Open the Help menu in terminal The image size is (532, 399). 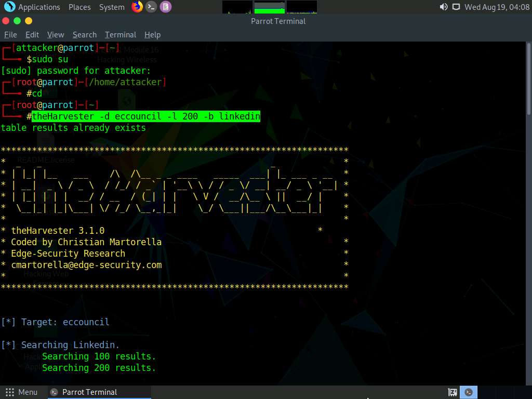click(x=152, y=35)
